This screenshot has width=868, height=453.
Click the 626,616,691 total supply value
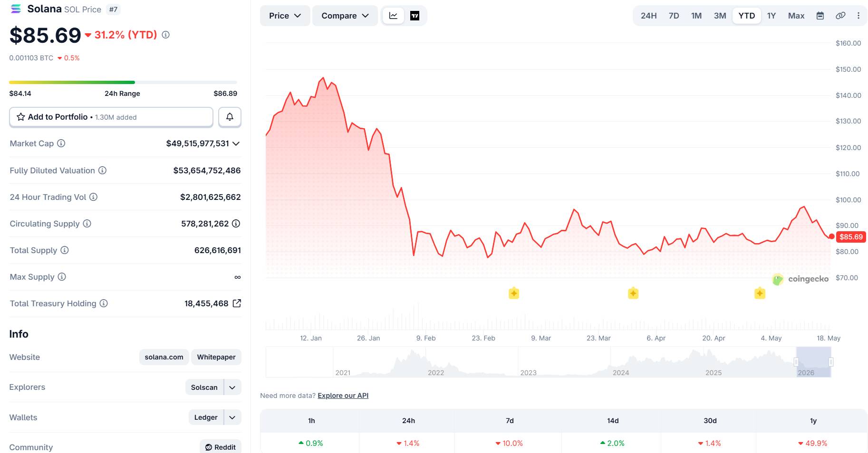[218, 250]
